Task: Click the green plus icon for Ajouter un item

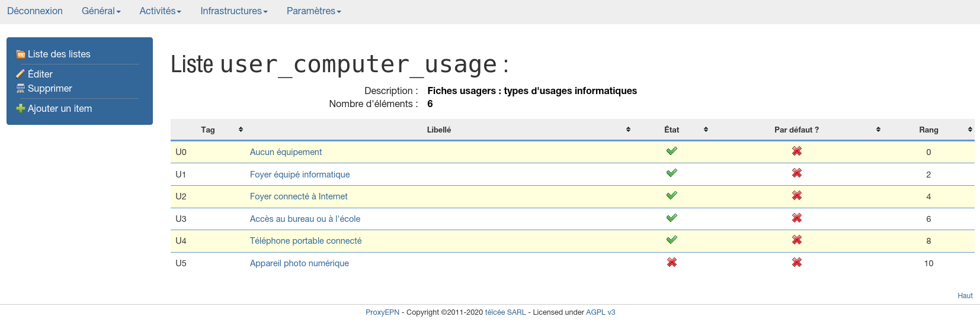Action: (21, 109)
